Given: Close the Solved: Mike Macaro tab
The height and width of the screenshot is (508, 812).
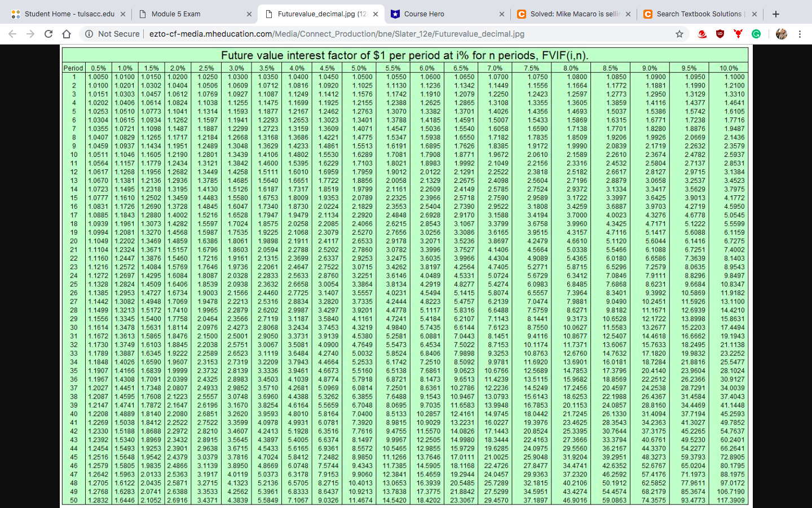Looking at the screenshot, I should coord(628,14).
